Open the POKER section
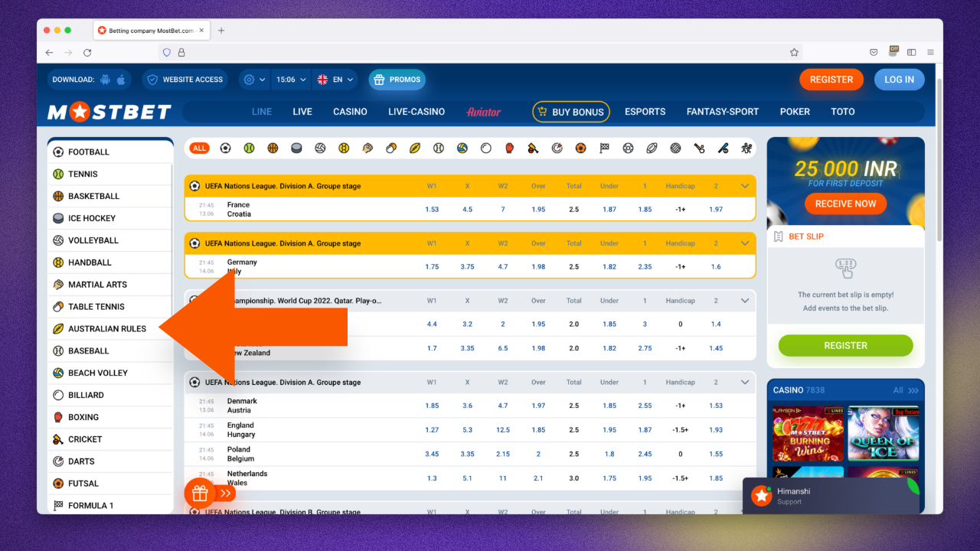This screenshot has width=980, height=551. [795, 112]
